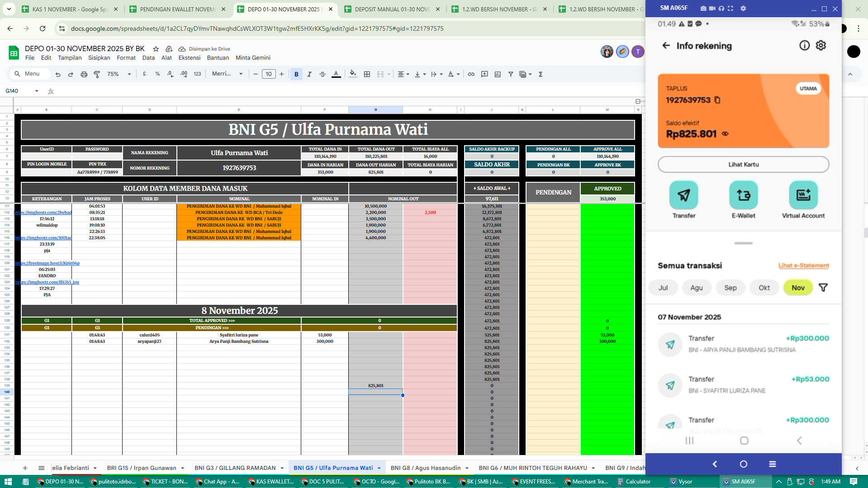Switch to BNI G8 / Agus Hasanudin sheet
The height and width of the screenshot is (488, 868).
pos(426,468)
